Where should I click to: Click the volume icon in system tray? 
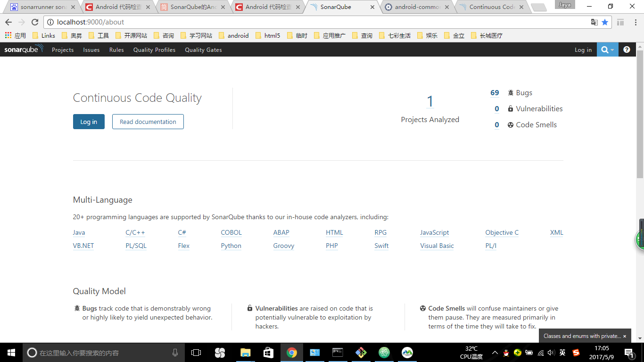[551, 353]
